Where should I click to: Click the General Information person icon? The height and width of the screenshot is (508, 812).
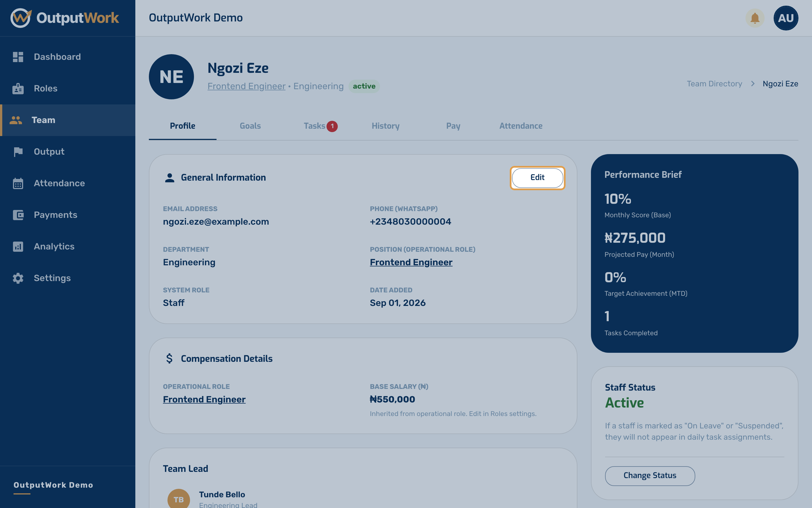click(170, 178)
